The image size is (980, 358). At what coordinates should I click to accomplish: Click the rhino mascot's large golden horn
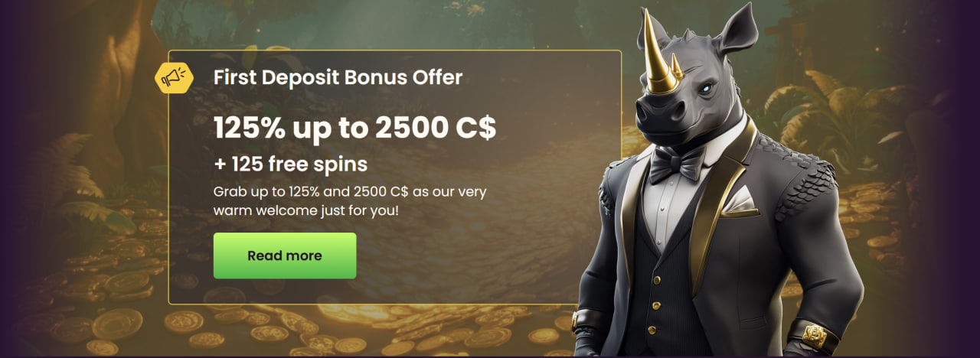[x=657, y=52]
